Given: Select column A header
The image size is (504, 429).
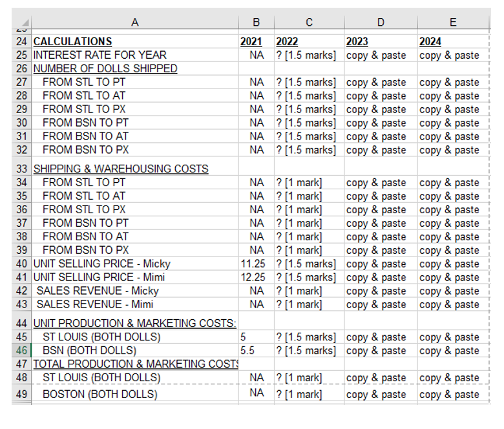Looking at the screenshot, I should coord(135,22).
